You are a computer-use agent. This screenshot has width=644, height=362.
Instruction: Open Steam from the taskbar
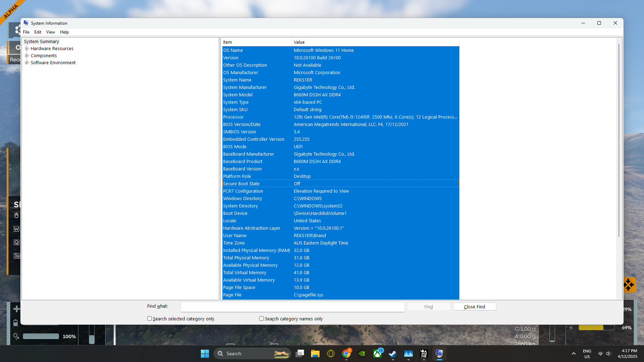[x=393, y=354]
